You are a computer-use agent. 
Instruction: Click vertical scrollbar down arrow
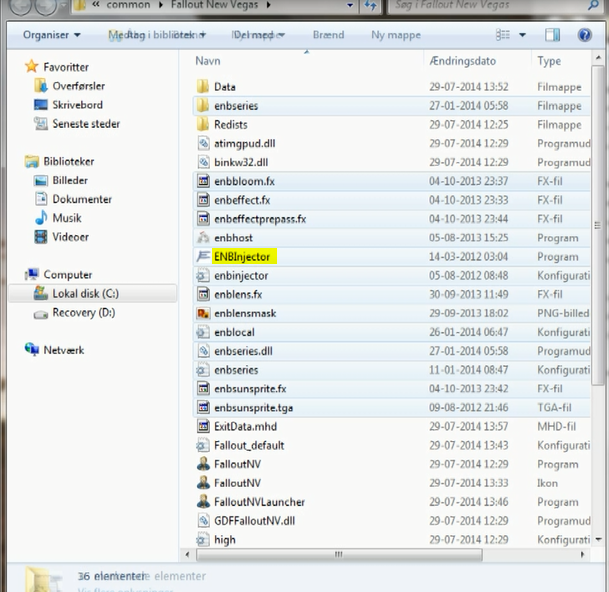(599, 539)
